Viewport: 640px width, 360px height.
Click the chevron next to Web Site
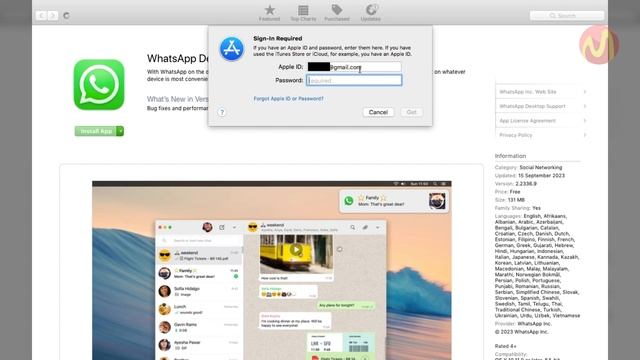tap(585, 92)
